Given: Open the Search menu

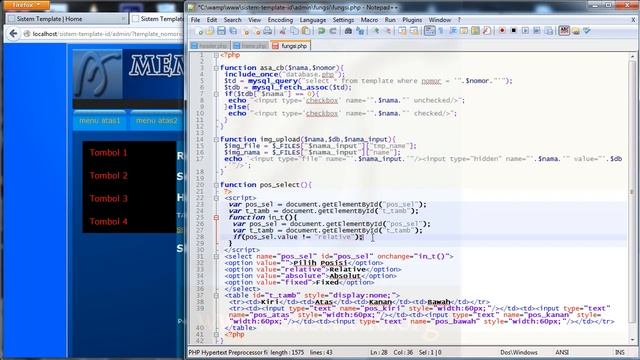Looking at the screenshot, I should 232,20.
